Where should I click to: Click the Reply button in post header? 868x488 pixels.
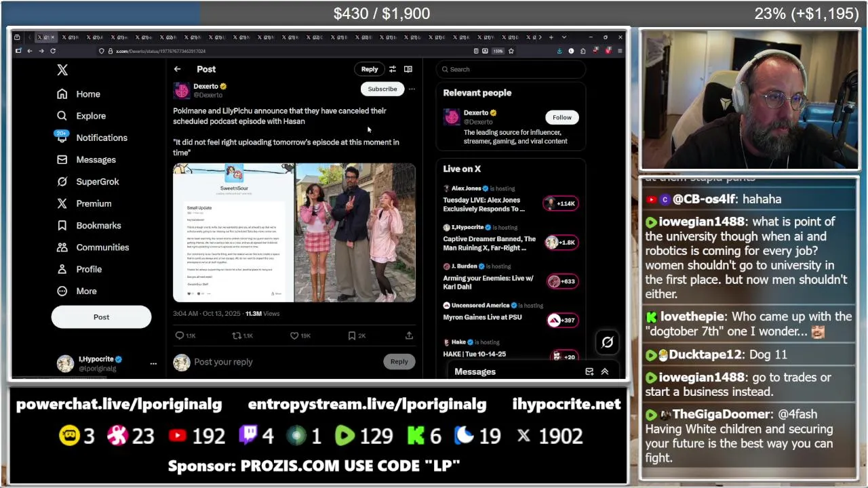[370, 69]
